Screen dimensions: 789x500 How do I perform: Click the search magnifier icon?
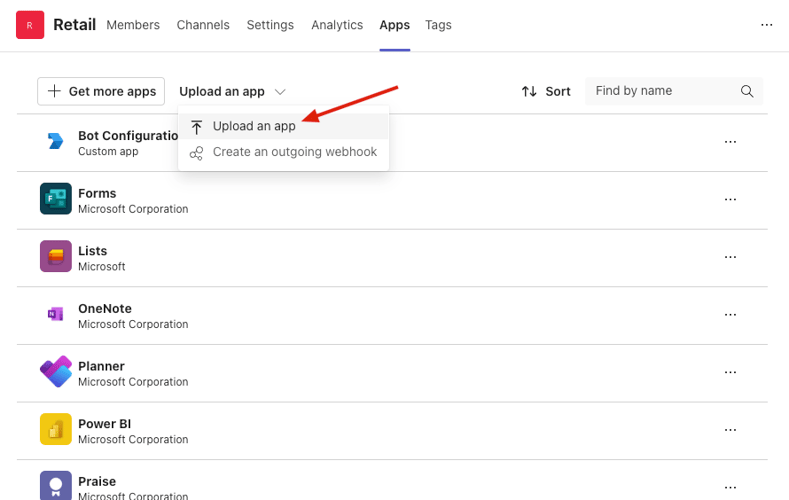pos(747,91)
